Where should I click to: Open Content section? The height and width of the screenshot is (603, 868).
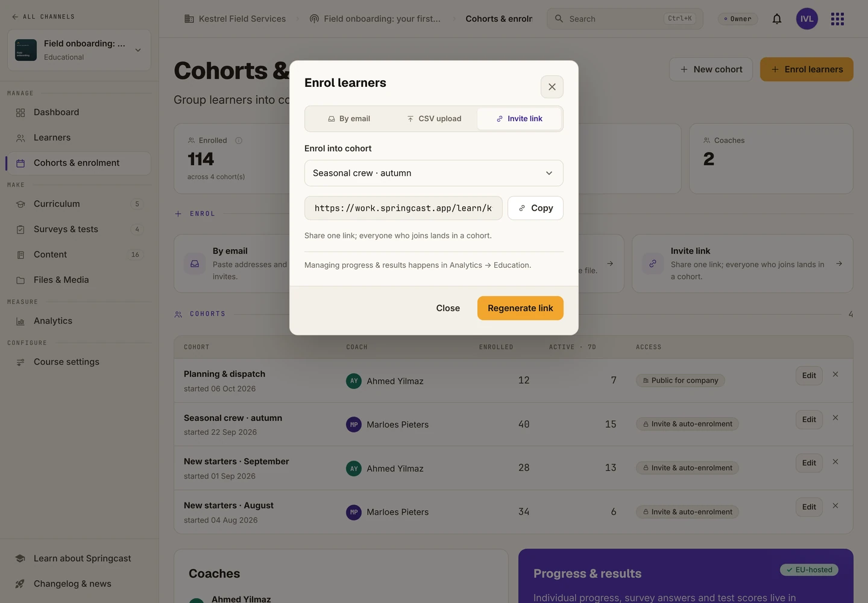(79, 254)
